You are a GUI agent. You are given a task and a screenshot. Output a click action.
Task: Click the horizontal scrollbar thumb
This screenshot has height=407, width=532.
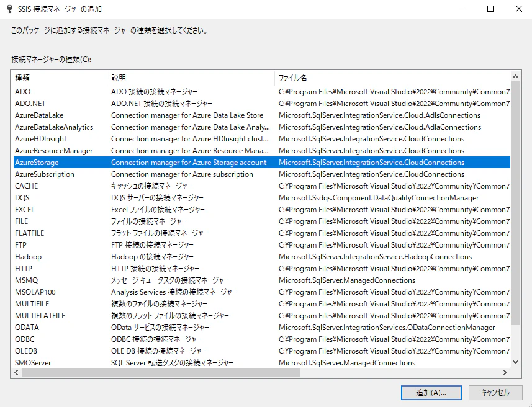tap(161, 372)
